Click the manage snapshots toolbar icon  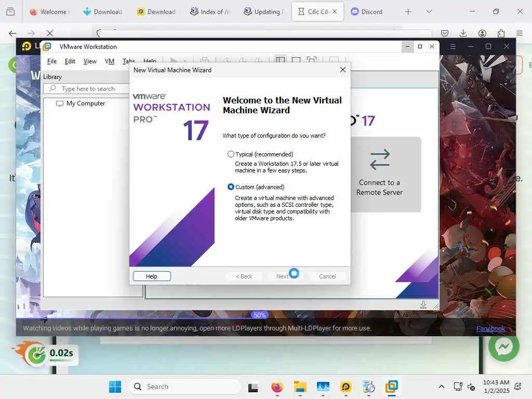click(x=258, y=60)
